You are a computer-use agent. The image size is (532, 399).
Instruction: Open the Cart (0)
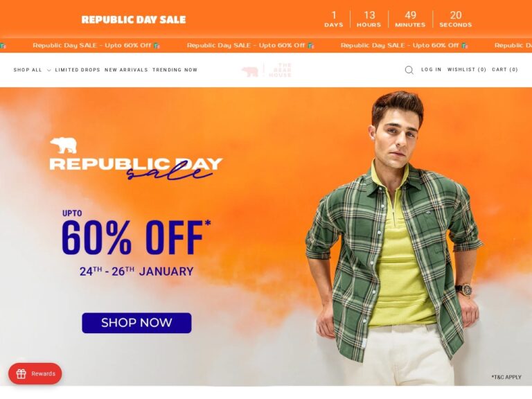[x=505, y=69]
